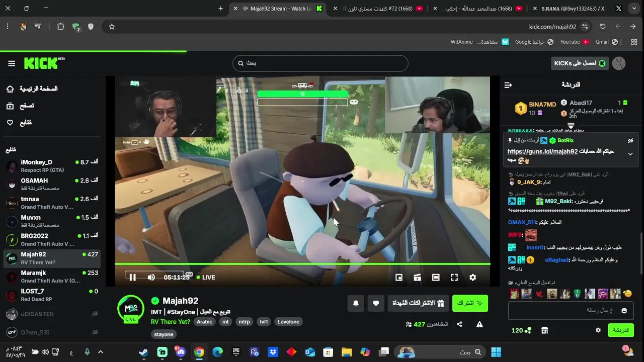Open video player settings gear
This screenshot has height=362, width=644.
pyautogui.click(x=472, y=277)
